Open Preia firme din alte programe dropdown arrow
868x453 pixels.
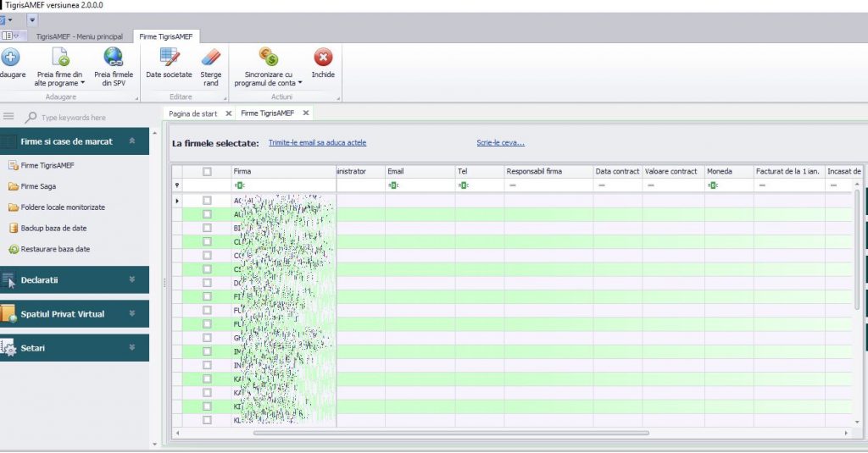(83, 83)
